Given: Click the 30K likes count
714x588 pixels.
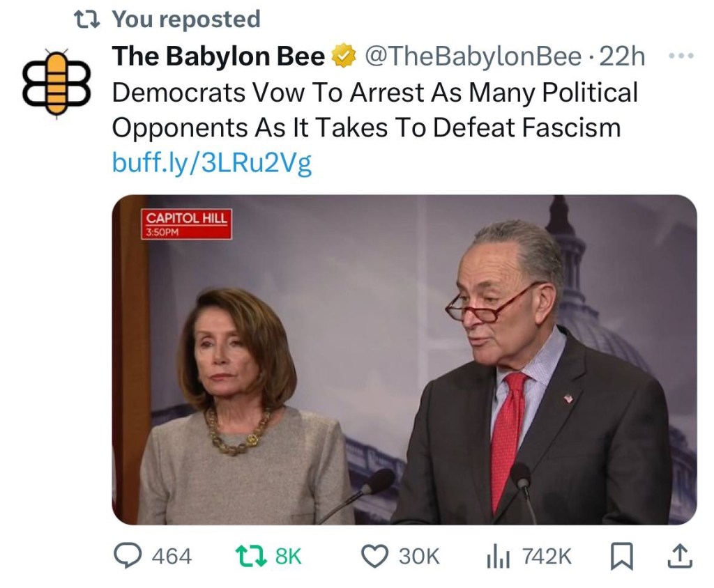Looking at the screenshot, I should coord(419,556).
